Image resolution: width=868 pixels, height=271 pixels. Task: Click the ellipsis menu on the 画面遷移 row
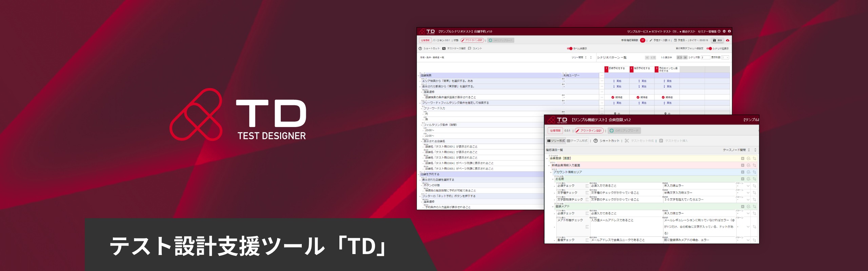click(x=602, y=92)
